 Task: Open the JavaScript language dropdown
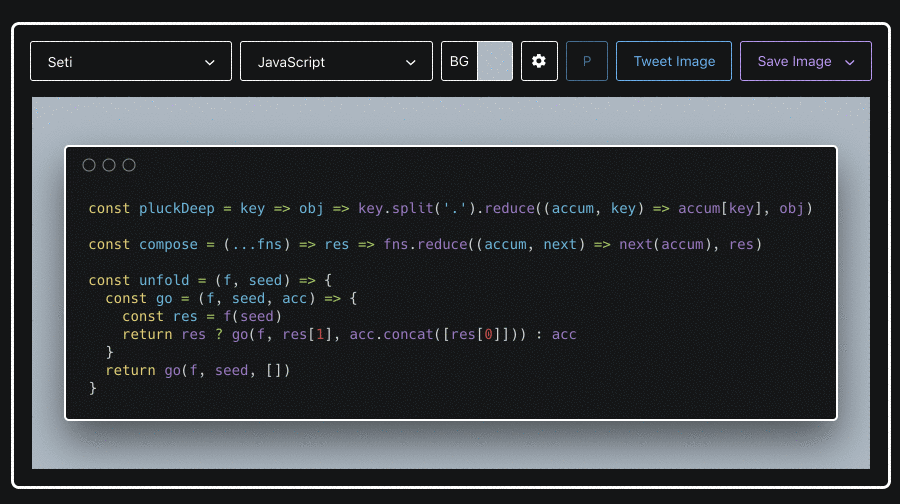tap(336, 61)
